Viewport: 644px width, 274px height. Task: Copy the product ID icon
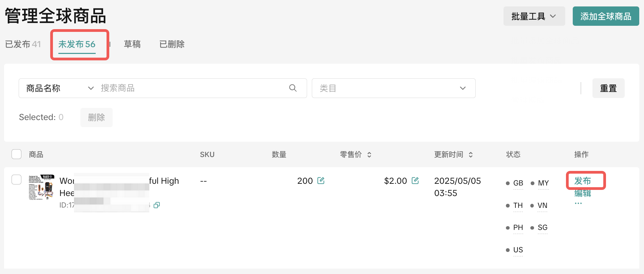point(157,205)
